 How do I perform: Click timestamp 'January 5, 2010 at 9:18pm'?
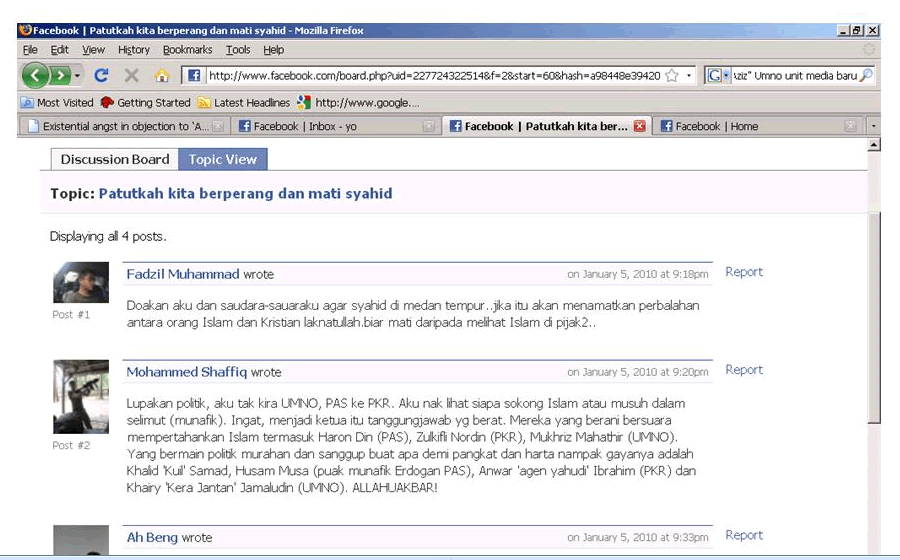(x=645, y=274)
